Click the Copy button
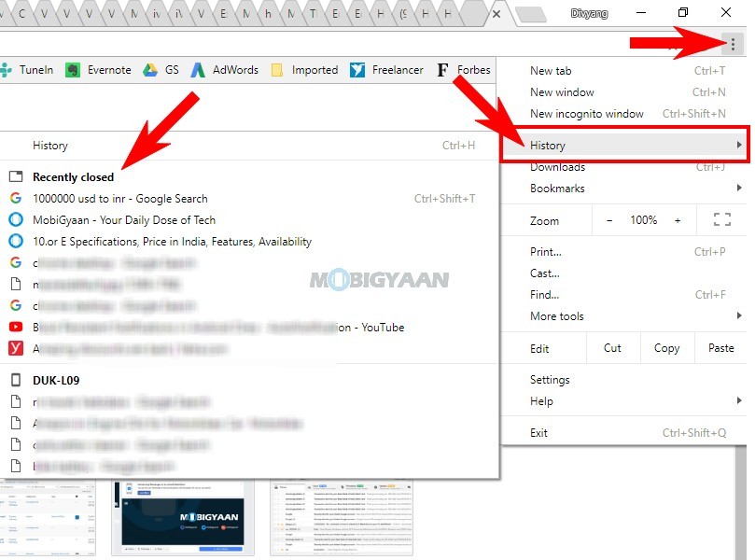This screenshot has height=560, width=755. coord(667,348)
